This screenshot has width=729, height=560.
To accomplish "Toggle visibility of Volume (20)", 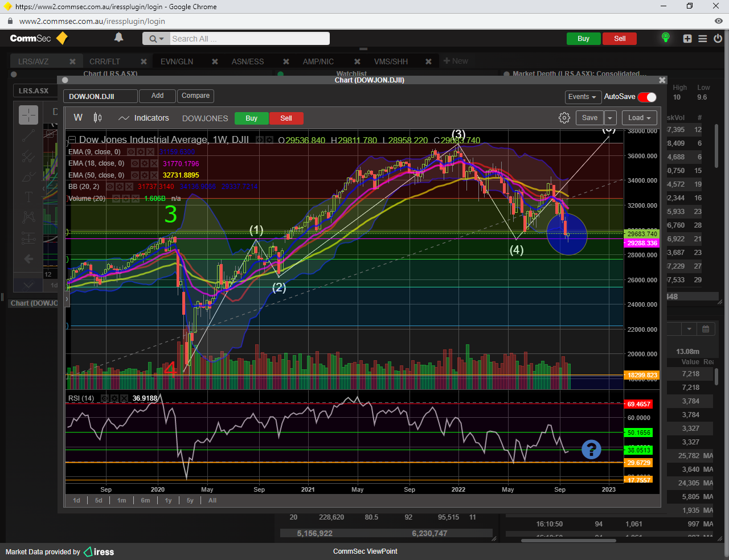I will click(116, 199).
